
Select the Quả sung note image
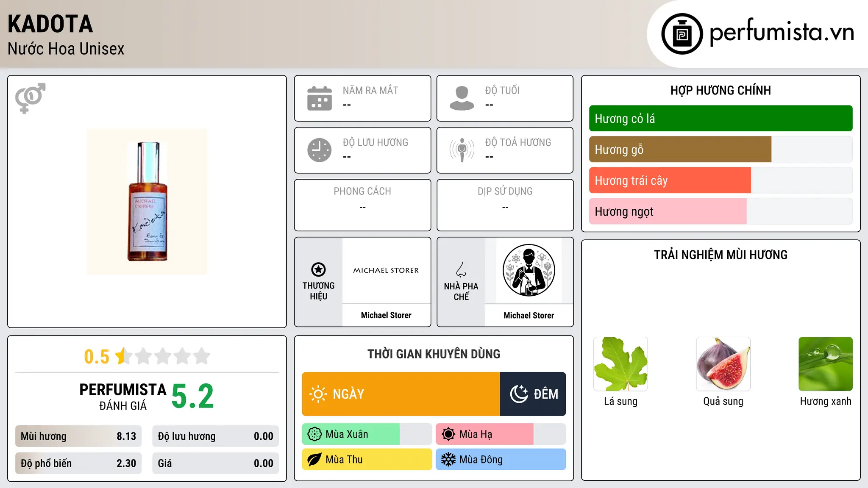pyautogui.click(x=723, y=364)
